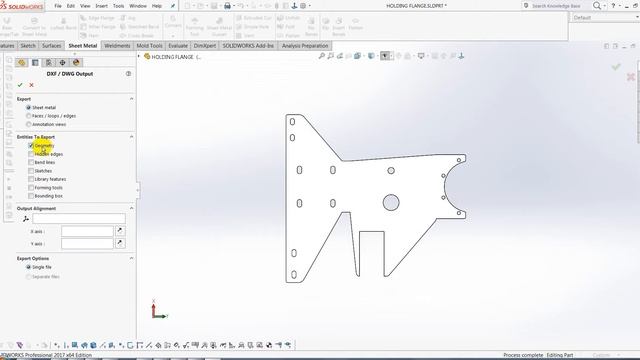Switch to the Mold Tools tab
The height and width of the screenshot is (360, 640).
point(149,46)
